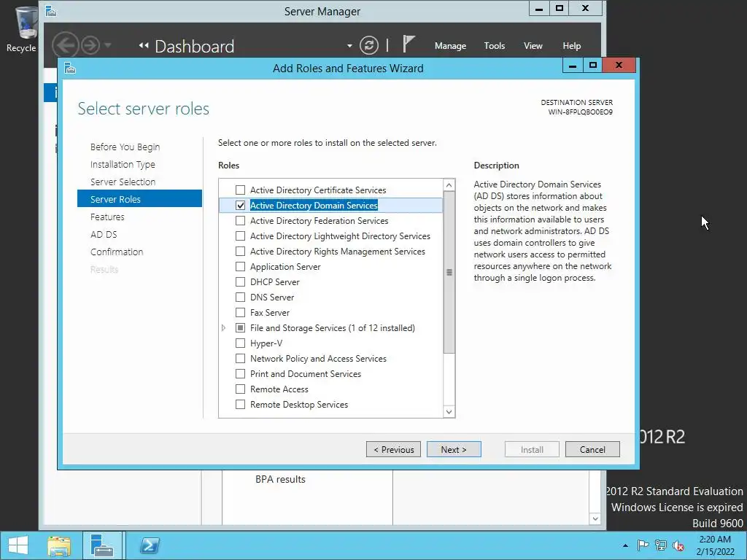Tick the Hyper-V checkbox
Image resolution: width=747 pixels, height=560 pixels.
tap(241, 343)
